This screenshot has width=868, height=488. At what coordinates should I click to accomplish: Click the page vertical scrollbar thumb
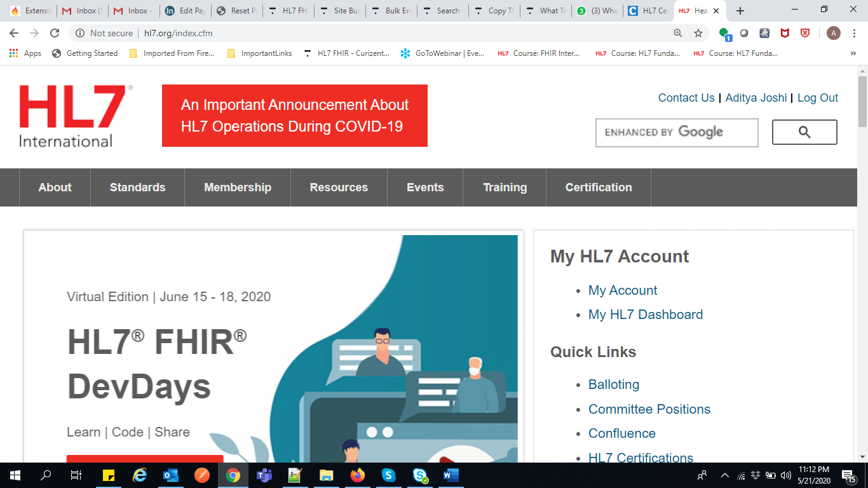862,100
